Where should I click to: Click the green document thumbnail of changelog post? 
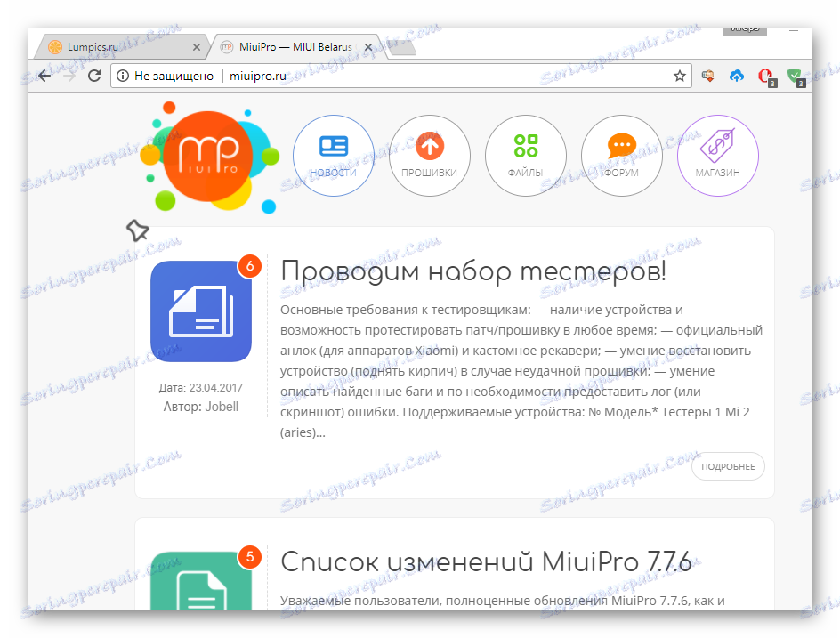201,581
